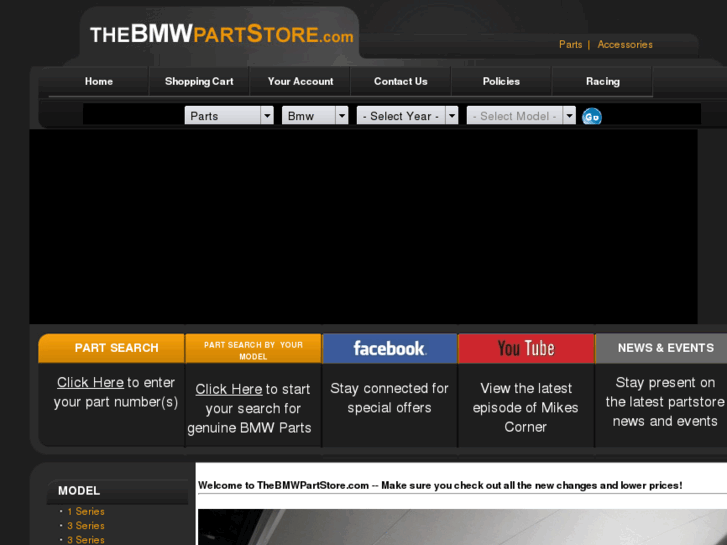Screen dimensions: 727x545
Task: Open the Shopping Cart menu item
Action: 199,81
